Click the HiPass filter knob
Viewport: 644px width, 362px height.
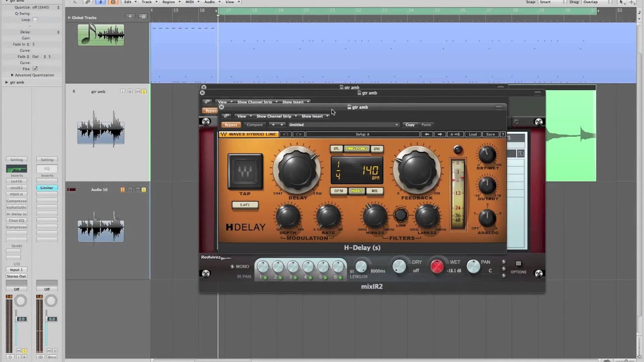(x=375, y=217)
